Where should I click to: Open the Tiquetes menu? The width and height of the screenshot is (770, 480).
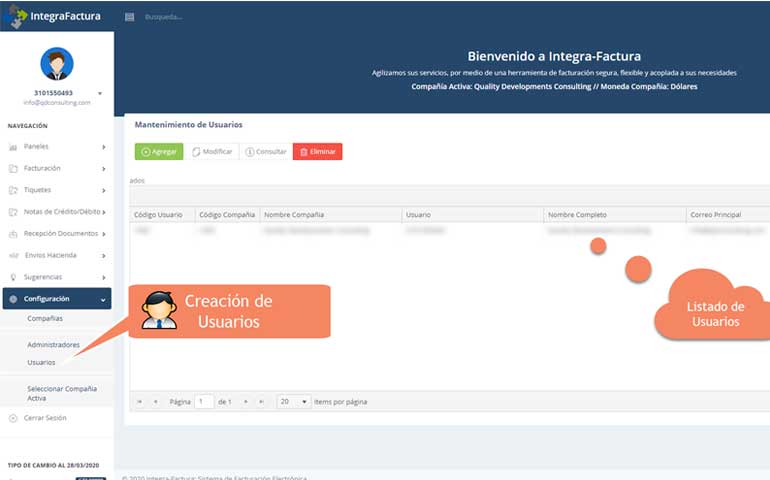(x=37, y=190)
